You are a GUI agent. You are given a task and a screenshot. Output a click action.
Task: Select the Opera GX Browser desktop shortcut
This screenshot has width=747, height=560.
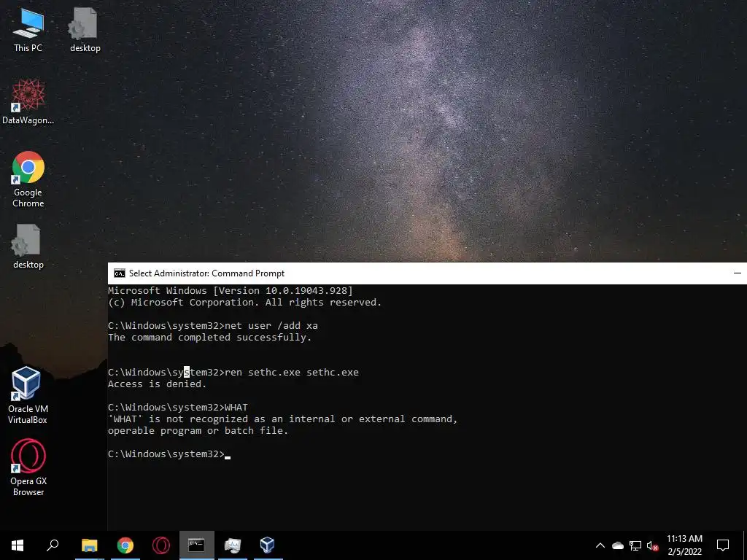tap(28, 467)
